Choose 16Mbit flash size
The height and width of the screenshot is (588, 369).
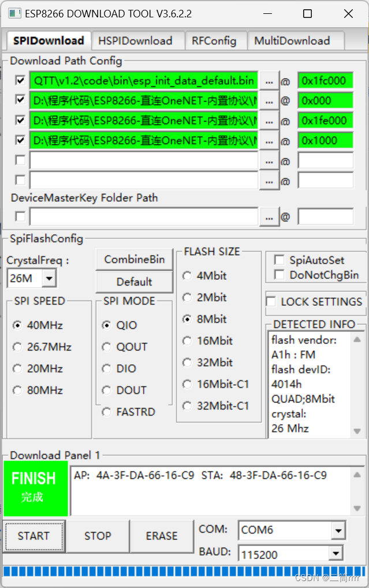187,341
